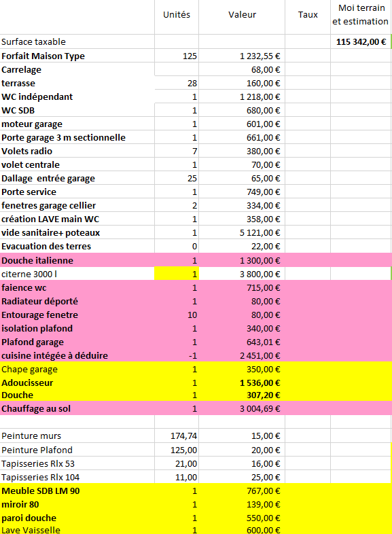Select the Adoucisseur value 1 536,00 €
The image size is (392, 534).
point(242,382)
